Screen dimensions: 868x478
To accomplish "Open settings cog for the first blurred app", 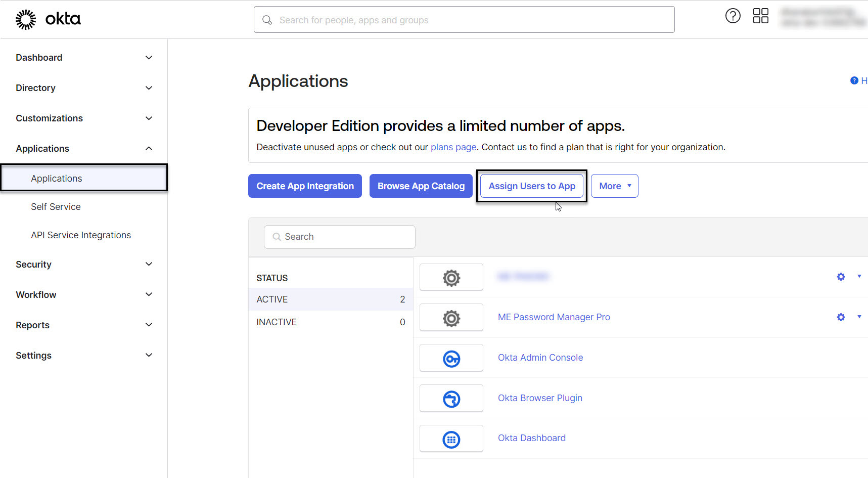I will 841,277.
